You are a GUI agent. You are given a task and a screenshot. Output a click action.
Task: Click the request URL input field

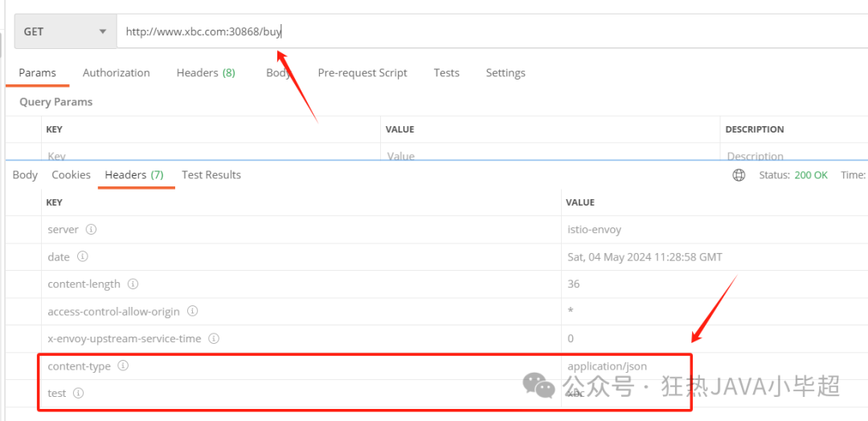pyautogui.click(x=492, y=31)
